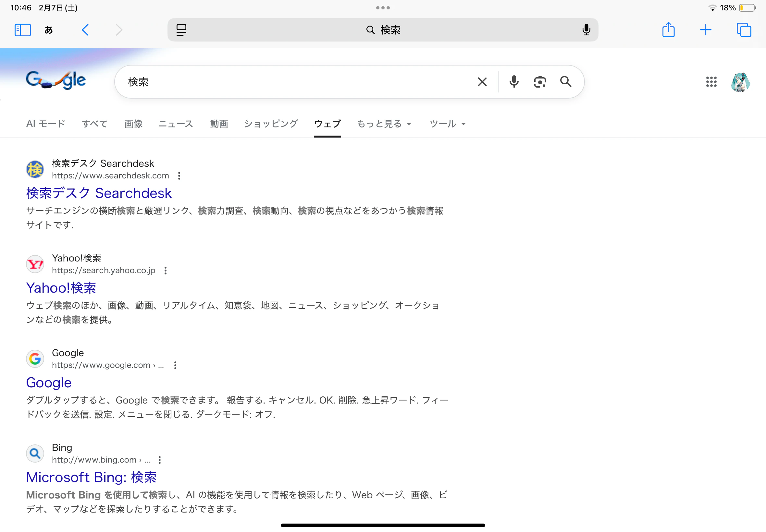Open the Yahoo!検索 result link
This screenshot has height=532, width=766.
coord(61,288)
